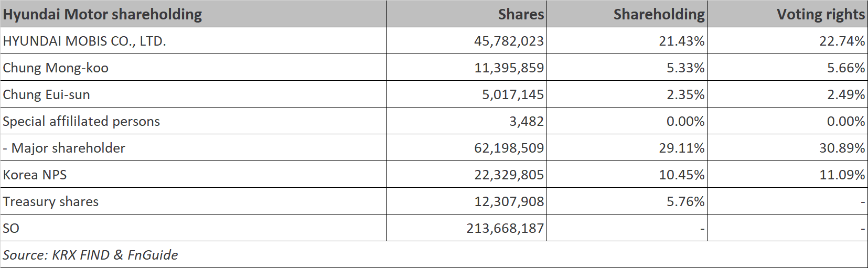Click the Source: KRX FIND & FnGuide note

click(90, 255)
